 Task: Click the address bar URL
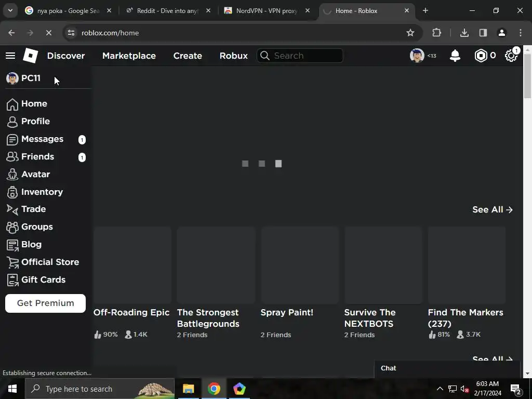(110, 33)
